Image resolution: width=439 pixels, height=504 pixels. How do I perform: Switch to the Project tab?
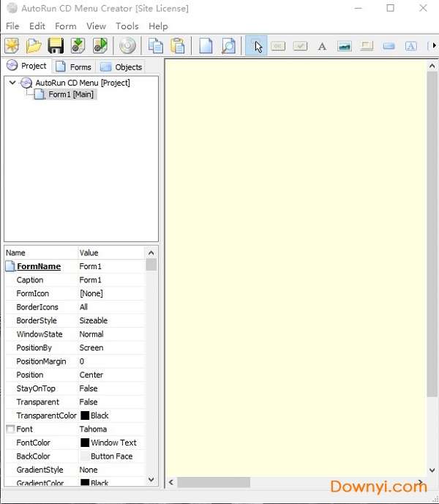(26, 66)
